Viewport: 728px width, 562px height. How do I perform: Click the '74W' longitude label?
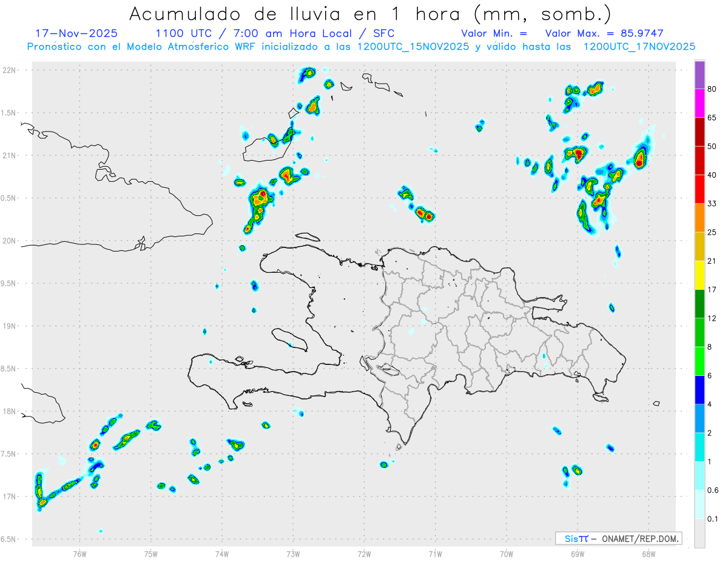coord(221,554)
